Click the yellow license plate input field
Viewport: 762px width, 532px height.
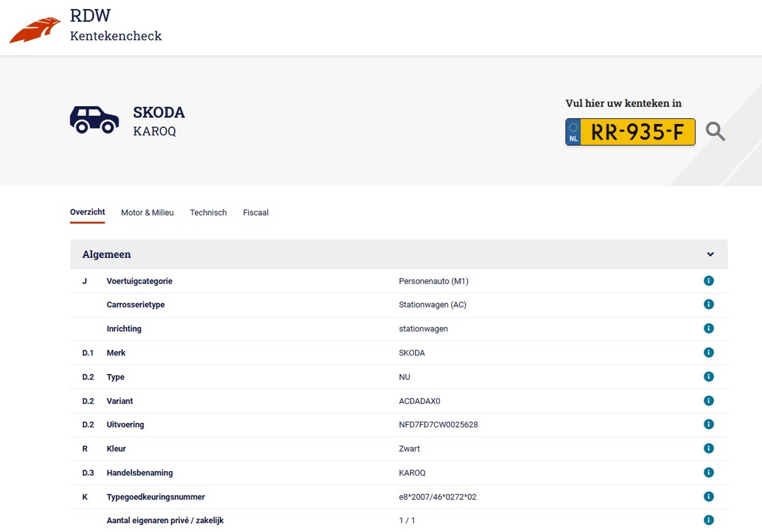click(x=637, y=132)
